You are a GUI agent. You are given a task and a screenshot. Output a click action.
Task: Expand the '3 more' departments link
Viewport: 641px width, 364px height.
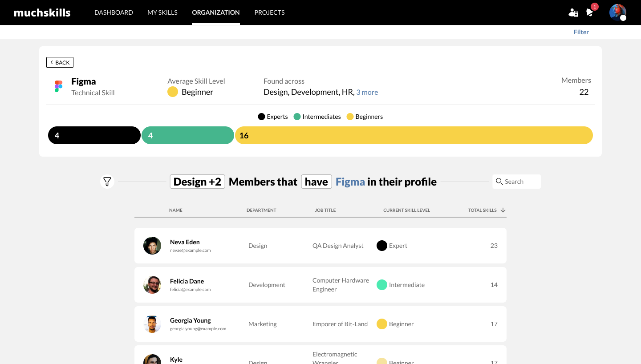tap(367, 93)
